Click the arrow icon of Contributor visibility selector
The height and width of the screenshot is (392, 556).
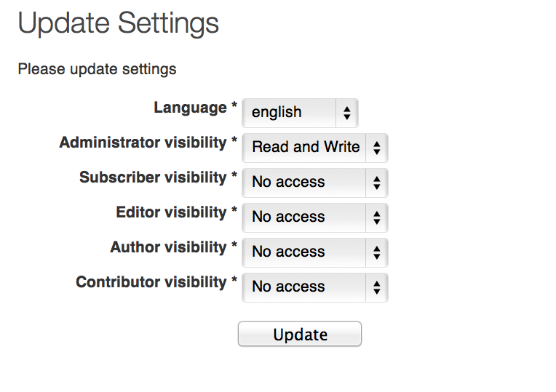coord(376,287)
